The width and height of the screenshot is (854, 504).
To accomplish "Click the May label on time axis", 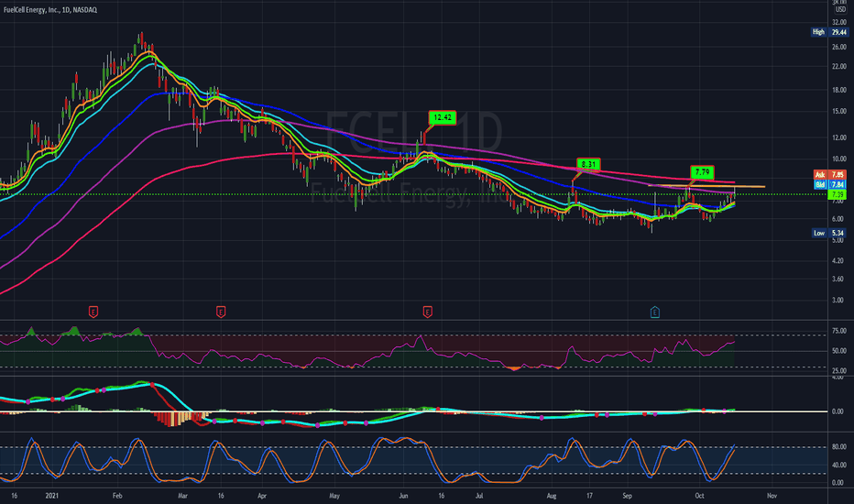I will click(x=334, y=496).
